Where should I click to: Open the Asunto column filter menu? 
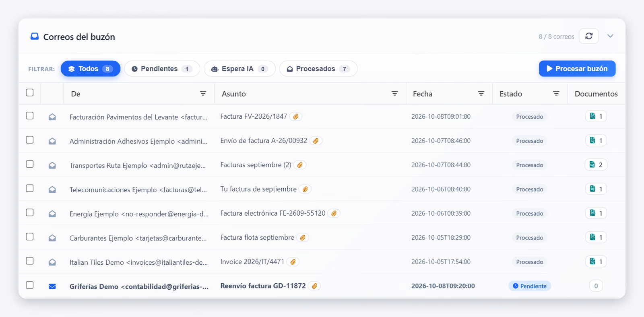tap(395, 93)
